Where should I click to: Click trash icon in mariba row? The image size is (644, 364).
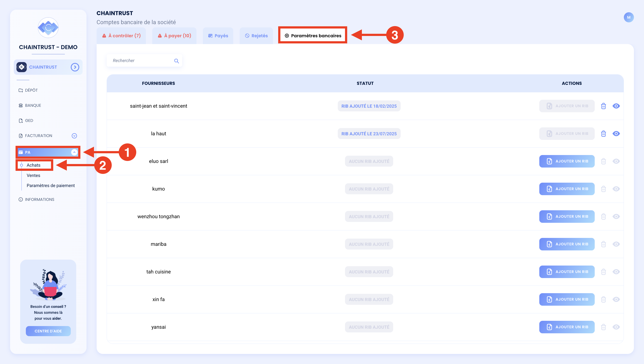[x=603, y=244]
